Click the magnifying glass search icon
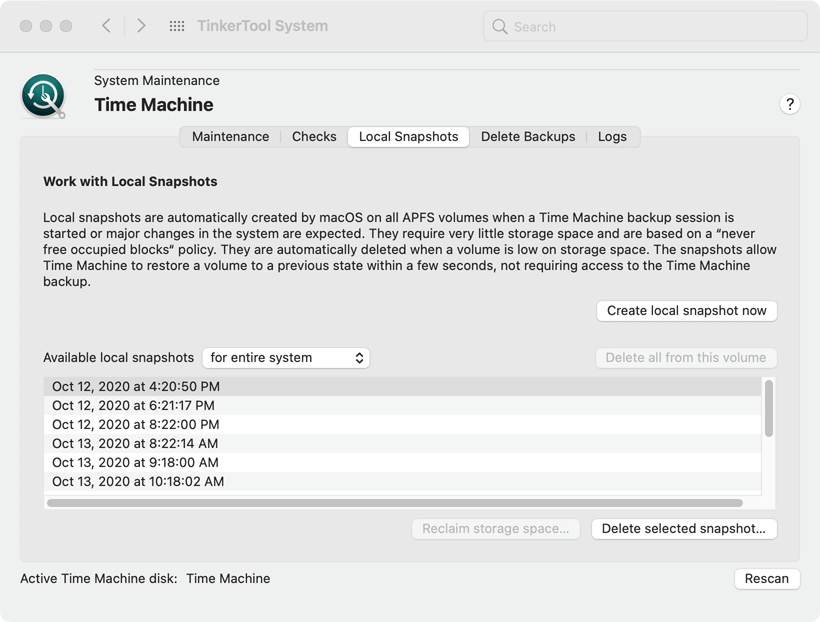 500,27
